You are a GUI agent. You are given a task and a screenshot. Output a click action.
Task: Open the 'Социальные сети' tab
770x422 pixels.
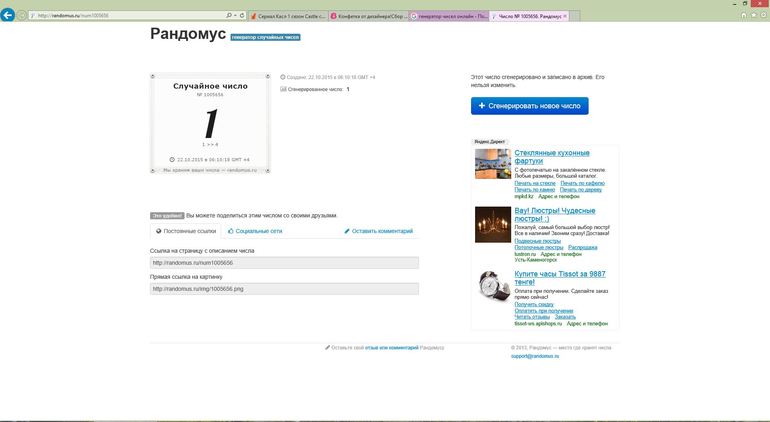pyautogui.click(x=255, y=231)
